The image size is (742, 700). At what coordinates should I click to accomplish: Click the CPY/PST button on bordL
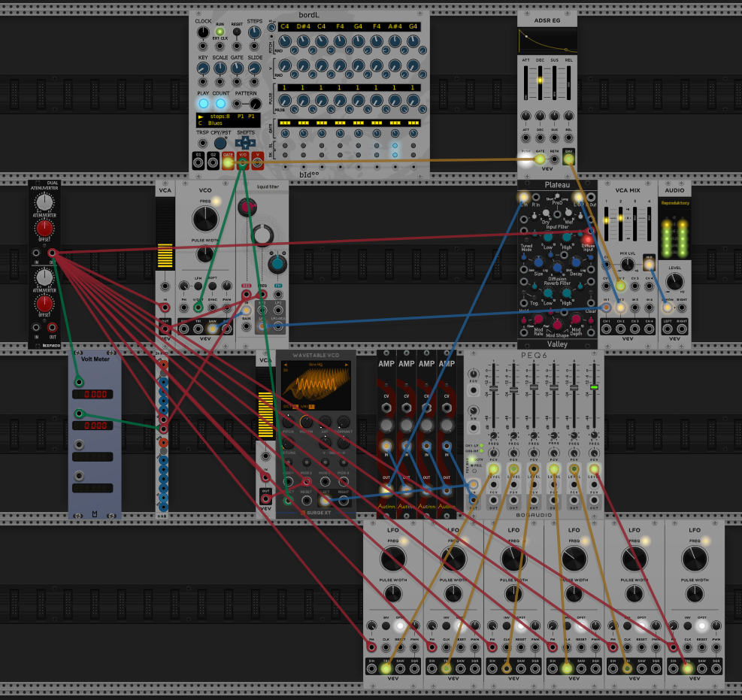coord(220,143)
